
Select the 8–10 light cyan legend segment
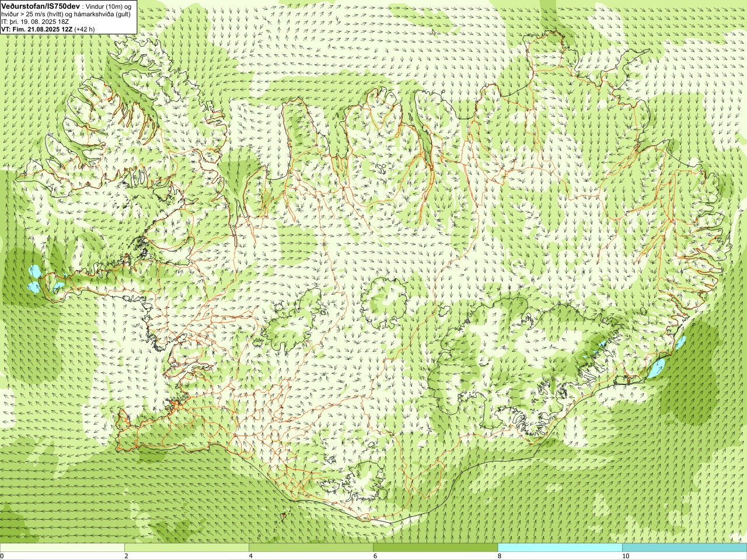(x=560, y=548)
